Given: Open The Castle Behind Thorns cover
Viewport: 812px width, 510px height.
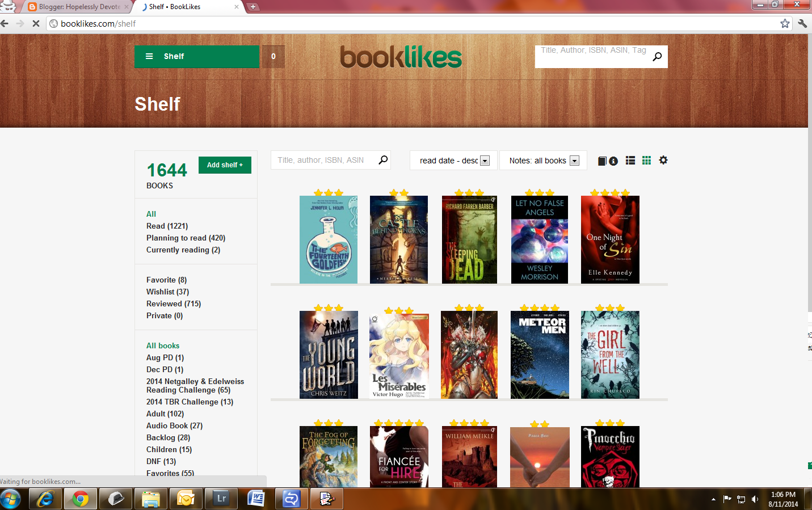Looking at the screenshot, I should [x=399, y=239].
